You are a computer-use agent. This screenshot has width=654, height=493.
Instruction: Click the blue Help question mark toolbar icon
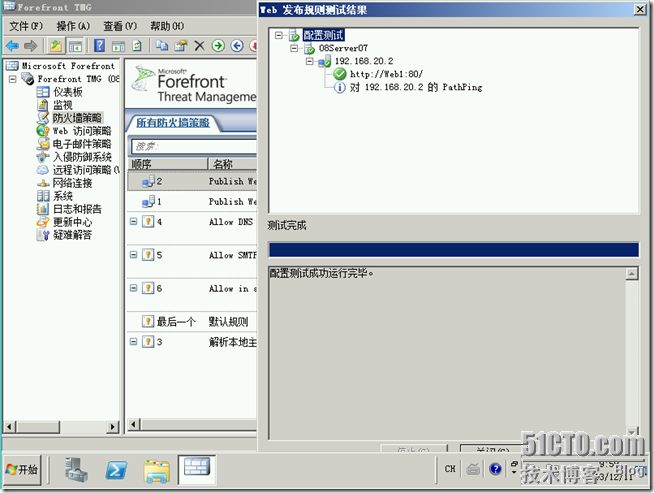tap(99, 45)
